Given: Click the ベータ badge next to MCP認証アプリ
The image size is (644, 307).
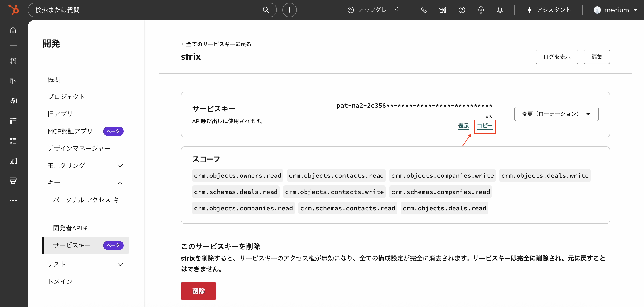Looking at the screenshot, I should point(113,131).
